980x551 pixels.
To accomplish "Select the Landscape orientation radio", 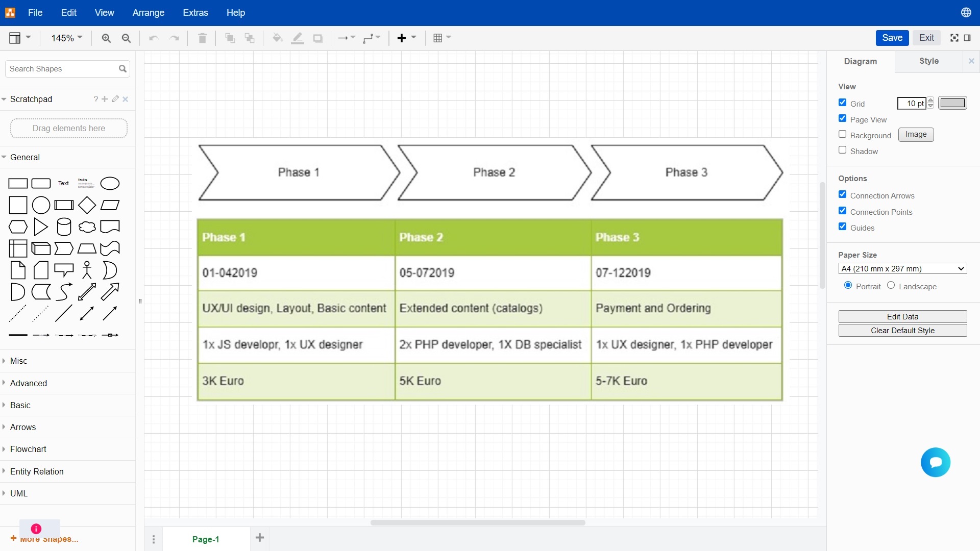I will pyautogui.click(x=891, y=286).
